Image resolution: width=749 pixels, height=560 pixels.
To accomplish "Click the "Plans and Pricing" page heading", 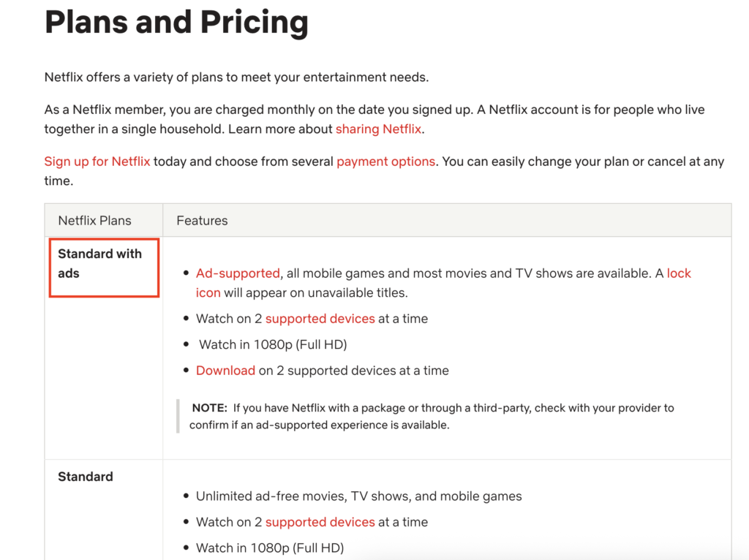I will tap(176, 22).
